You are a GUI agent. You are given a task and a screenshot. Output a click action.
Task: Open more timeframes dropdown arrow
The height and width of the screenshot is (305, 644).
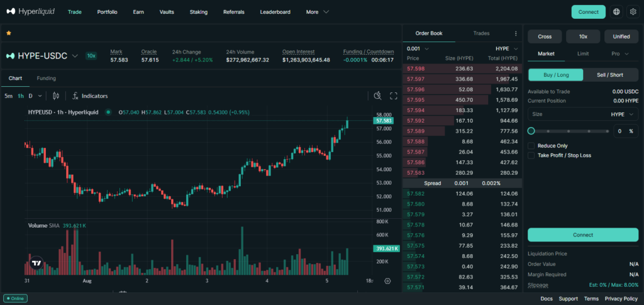40,96
